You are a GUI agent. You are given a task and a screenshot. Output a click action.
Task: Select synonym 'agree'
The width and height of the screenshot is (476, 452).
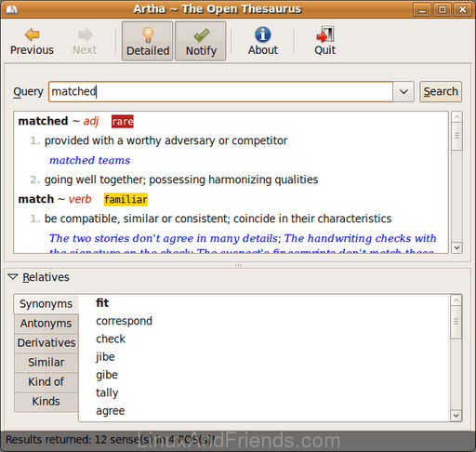[111, 411]
